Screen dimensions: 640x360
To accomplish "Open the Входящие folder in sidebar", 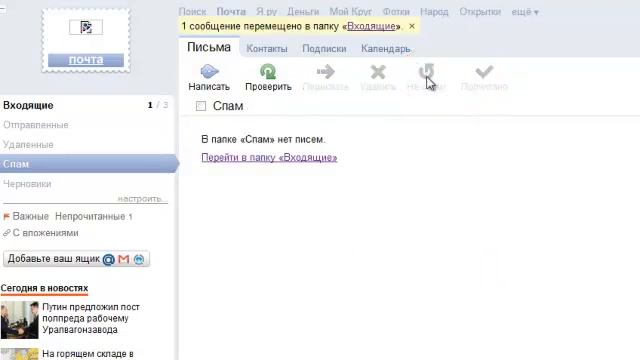I will (28, 105).
